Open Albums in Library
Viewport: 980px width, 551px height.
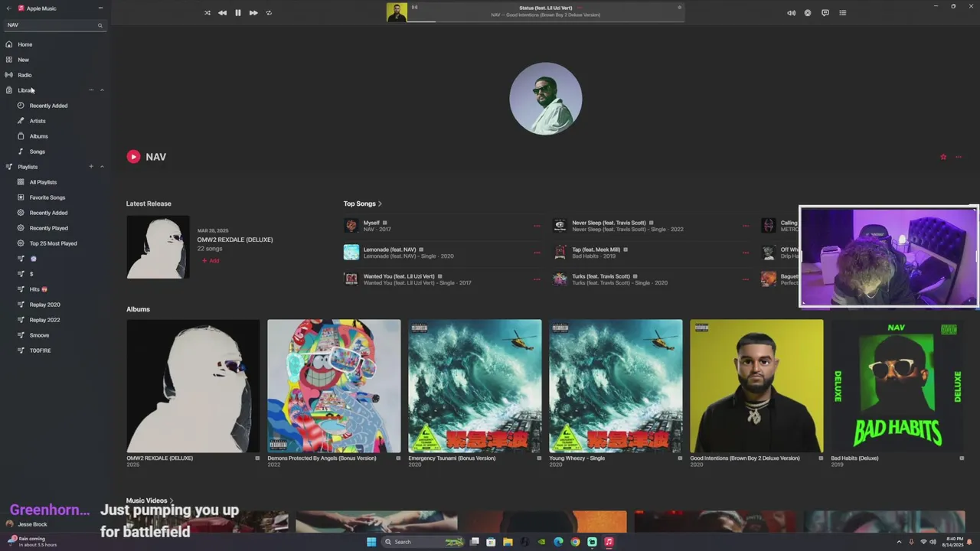38,136
